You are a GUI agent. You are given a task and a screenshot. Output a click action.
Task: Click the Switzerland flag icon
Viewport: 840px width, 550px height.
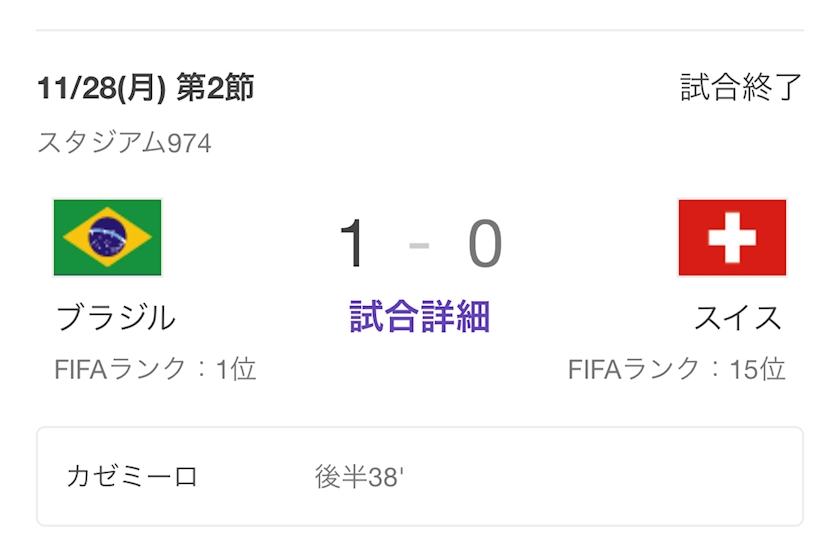(732, 237)
